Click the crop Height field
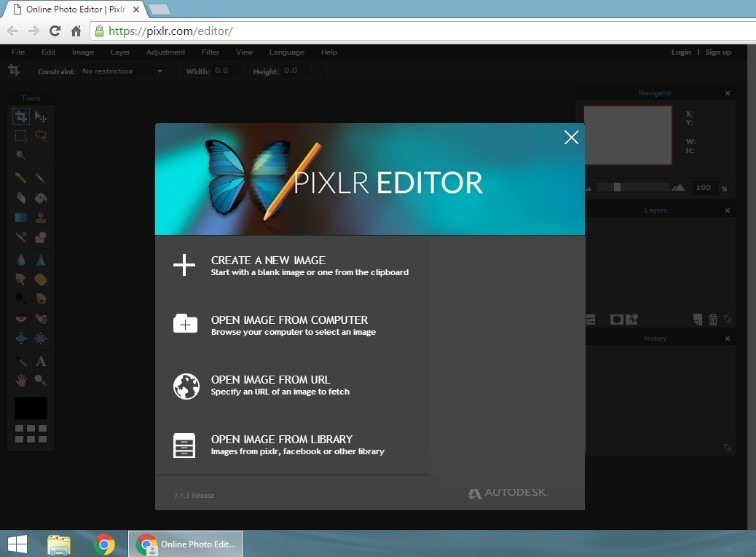Screen dimensions: 756x557 [294, 71]
